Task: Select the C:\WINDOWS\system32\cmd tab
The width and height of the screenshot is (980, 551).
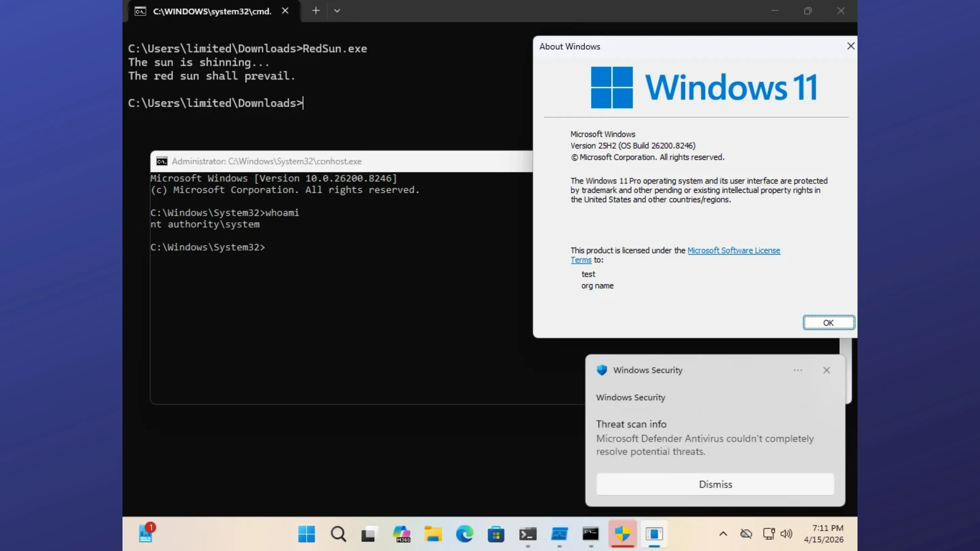Action: point(212,12)
